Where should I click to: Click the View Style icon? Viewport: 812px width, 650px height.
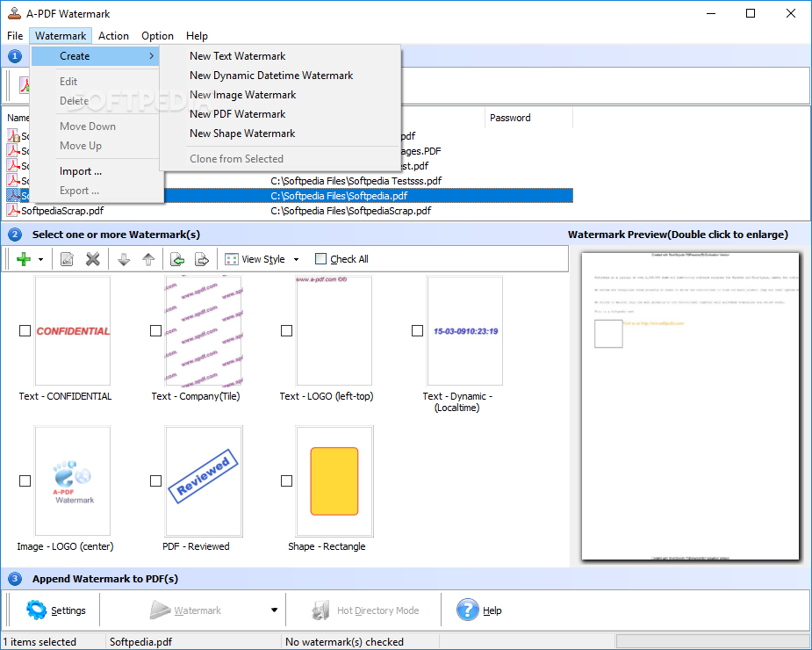tap(231, 259)
